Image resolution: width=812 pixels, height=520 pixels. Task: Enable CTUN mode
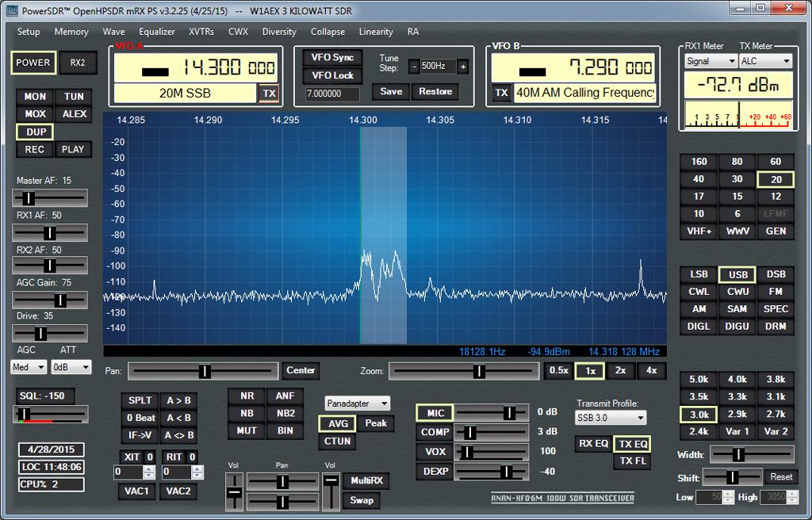pos(338,442)
